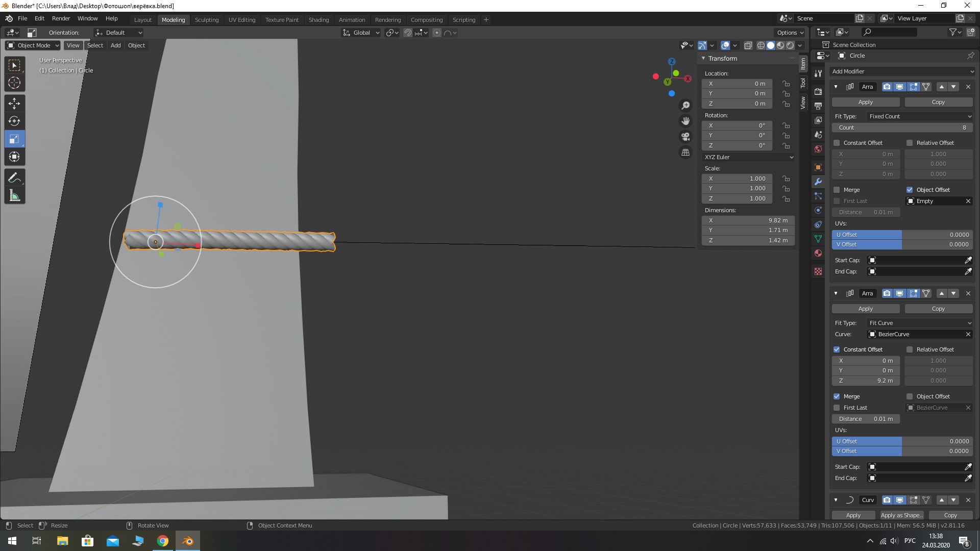
Task: Adjust the first Array U Offset slider
Action: point(902,235)
